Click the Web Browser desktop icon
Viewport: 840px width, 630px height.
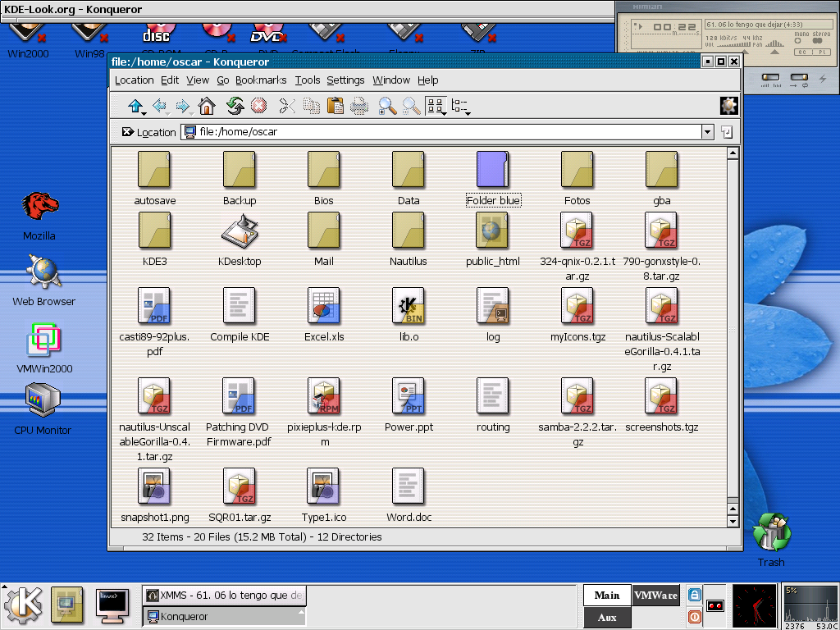43,271
